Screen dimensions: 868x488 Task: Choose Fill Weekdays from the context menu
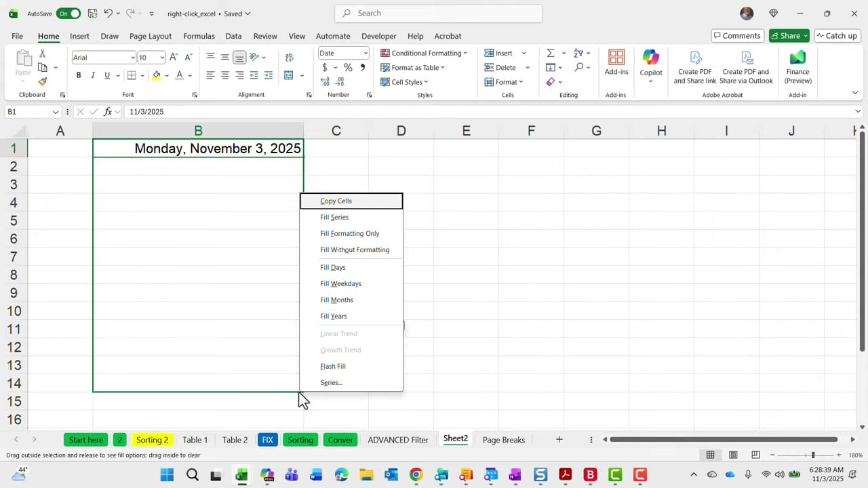click(340, 283)
